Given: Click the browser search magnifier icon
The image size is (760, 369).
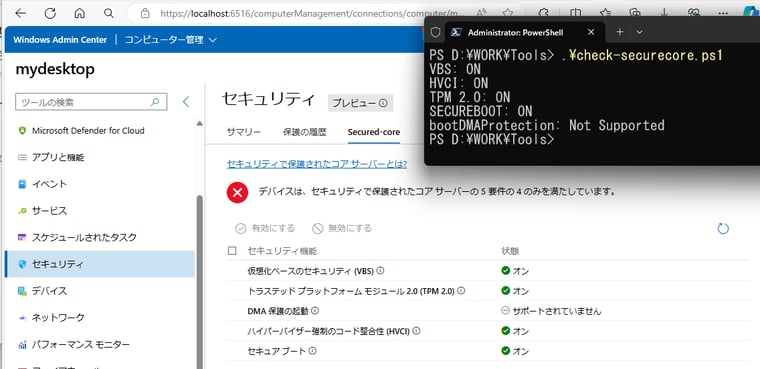Looking at the screenshot, I should 109,13.
